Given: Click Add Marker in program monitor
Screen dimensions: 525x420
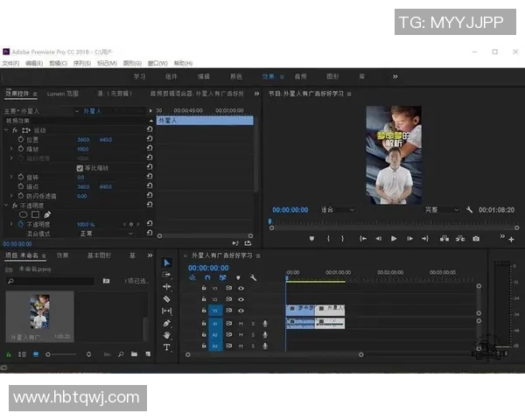Looking at the screenshot, I should pos(311,239).
